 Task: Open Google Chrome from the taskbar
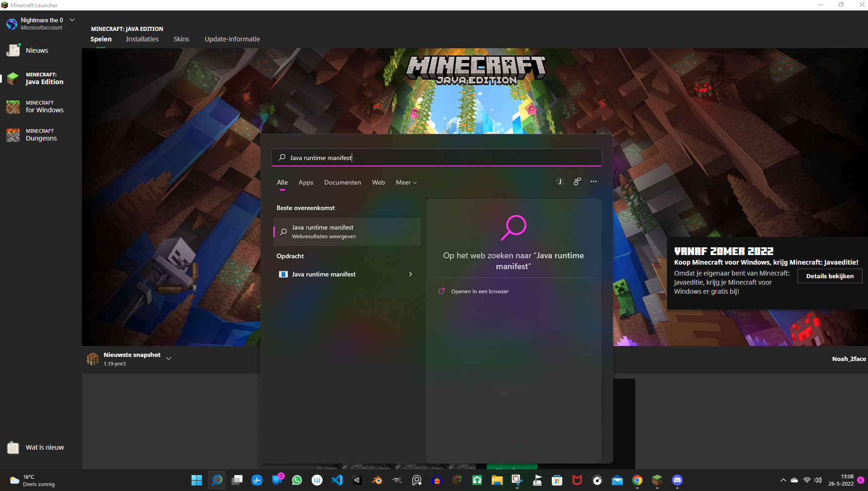click(x=637, y=480)
